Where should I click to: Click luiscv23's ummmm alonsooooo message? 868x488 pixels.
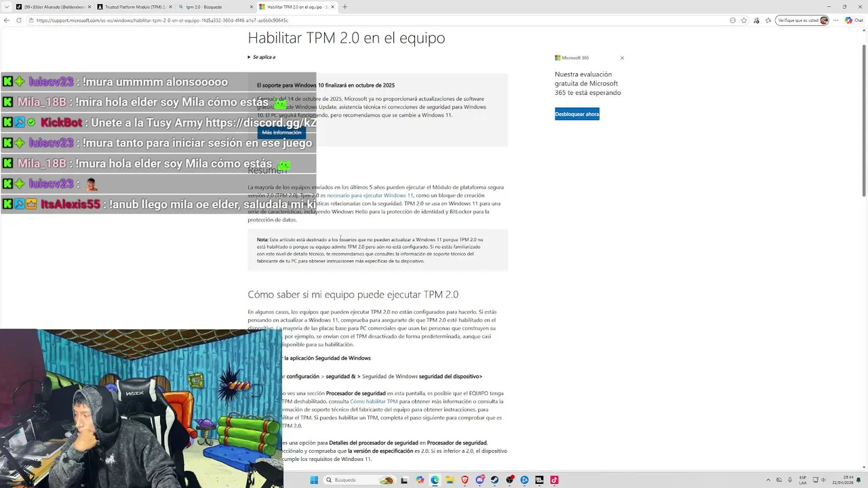pyautogui.click(x=159, y=82)
